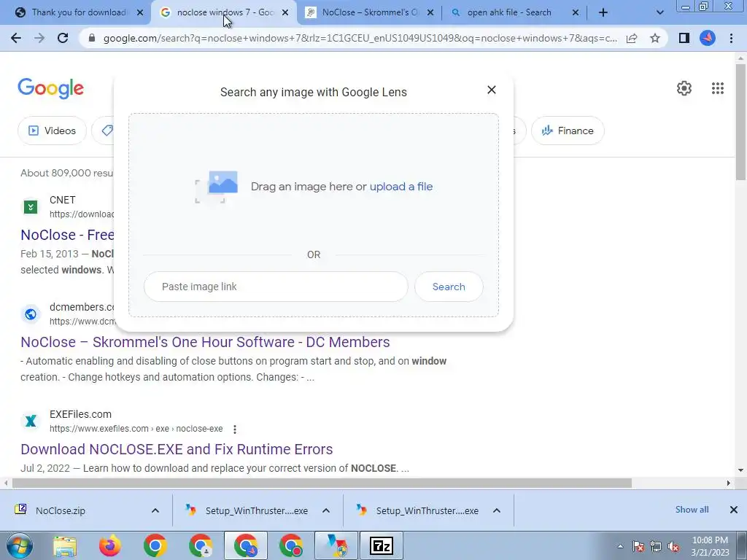This screenshot has height=560, width=747.
Task: Open 'NoClose – Skrommel's One Hour Software' result
Action: pyautogui.click(x=205, y=342)
